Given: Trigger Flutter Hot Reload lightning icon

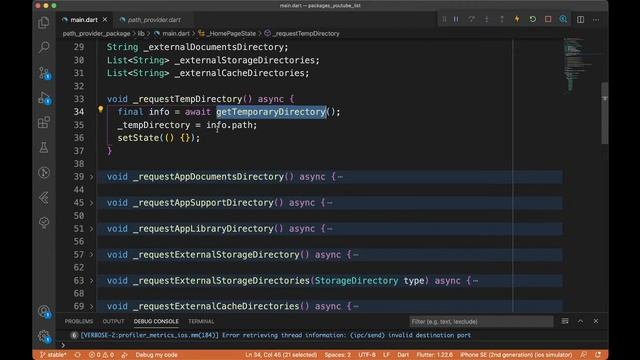Looking at the screenshot, I should point(517,19).
